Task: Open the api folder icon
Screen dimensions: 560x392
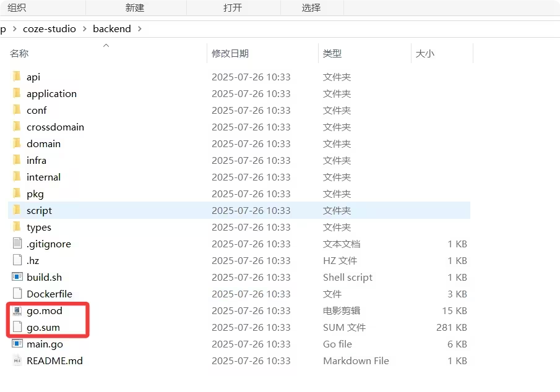Action: click(x=17, y=77)
